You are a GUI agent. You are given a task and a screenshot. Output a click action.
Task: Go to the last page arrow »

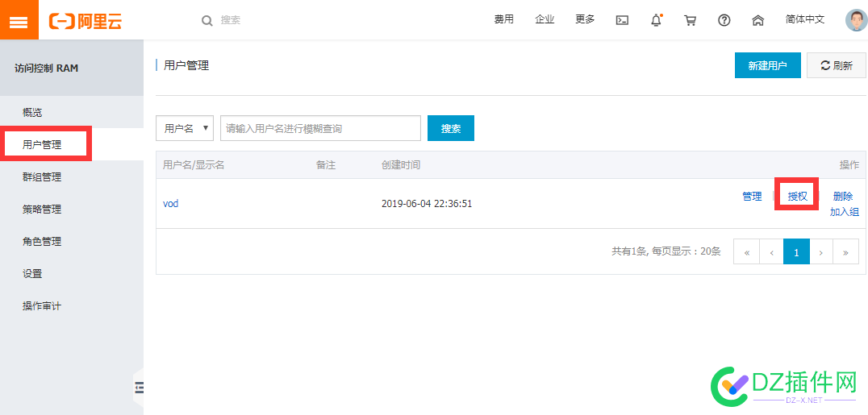click(x=846, y=251)
